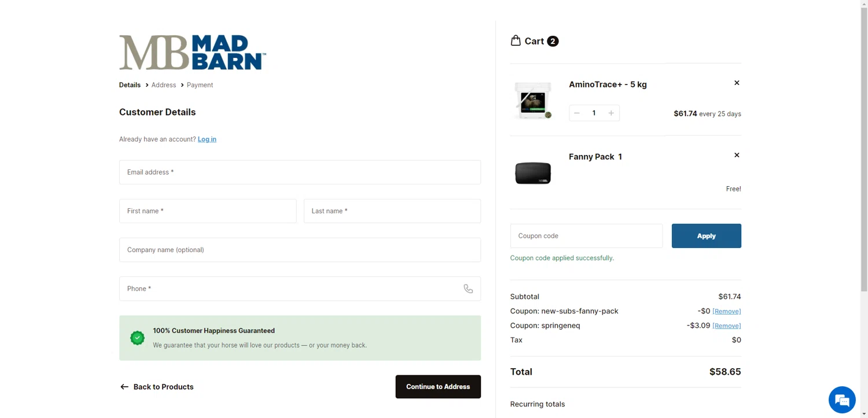868x418 pixels.
Task: Click the '$58.65' total amount
Action: 725,372
